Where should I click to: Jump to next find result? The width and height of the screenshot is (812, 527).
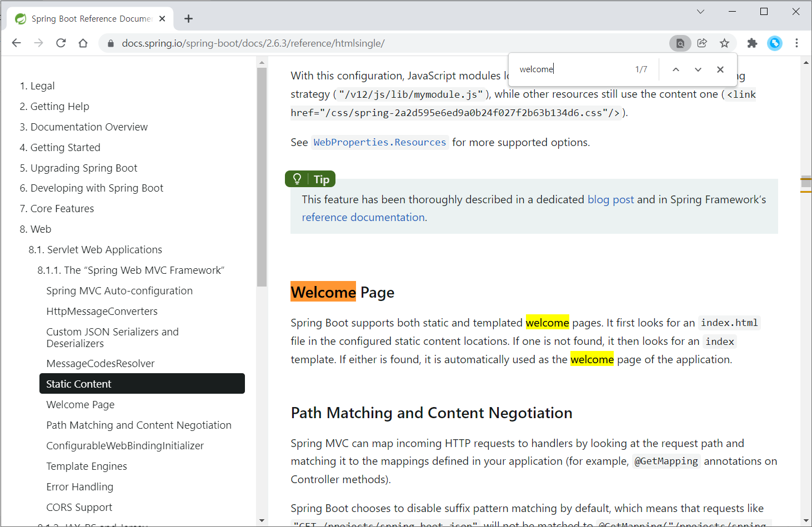(x=698, y=69)
